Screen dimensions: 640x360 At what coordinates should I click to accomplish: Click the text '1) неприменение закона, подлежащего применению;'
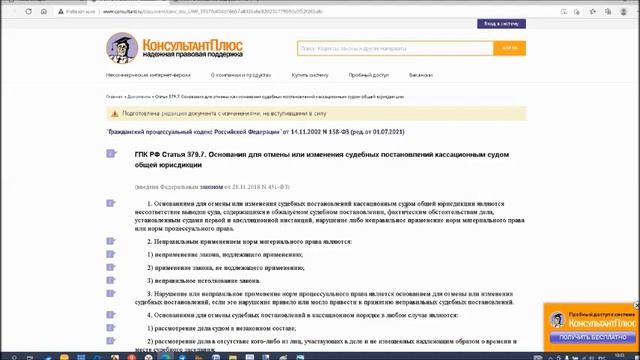coord(225,255)
